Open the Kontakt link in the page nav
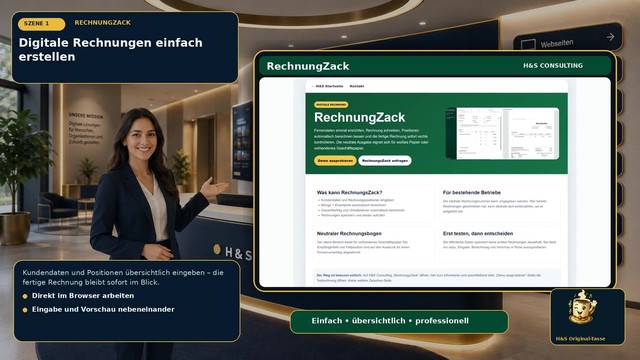 [x=357, y=87]
